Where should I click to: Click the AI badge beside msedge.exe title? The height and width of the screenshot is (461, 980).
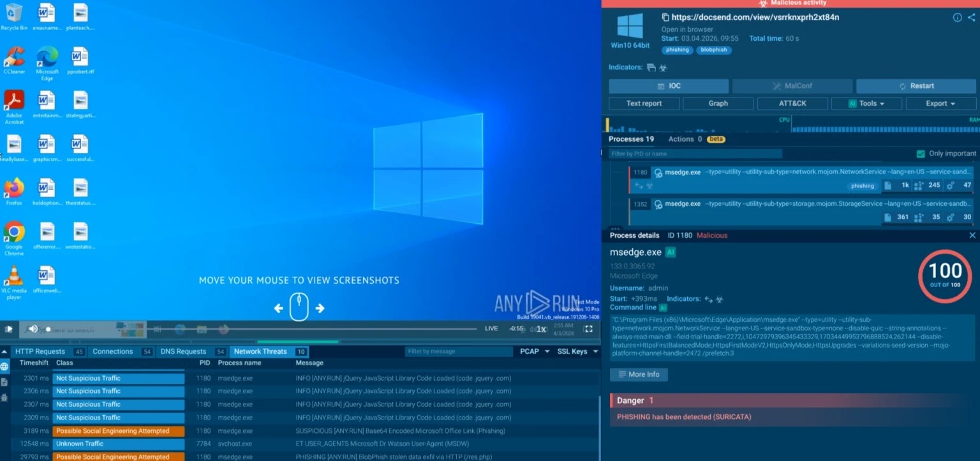(671, 252)
